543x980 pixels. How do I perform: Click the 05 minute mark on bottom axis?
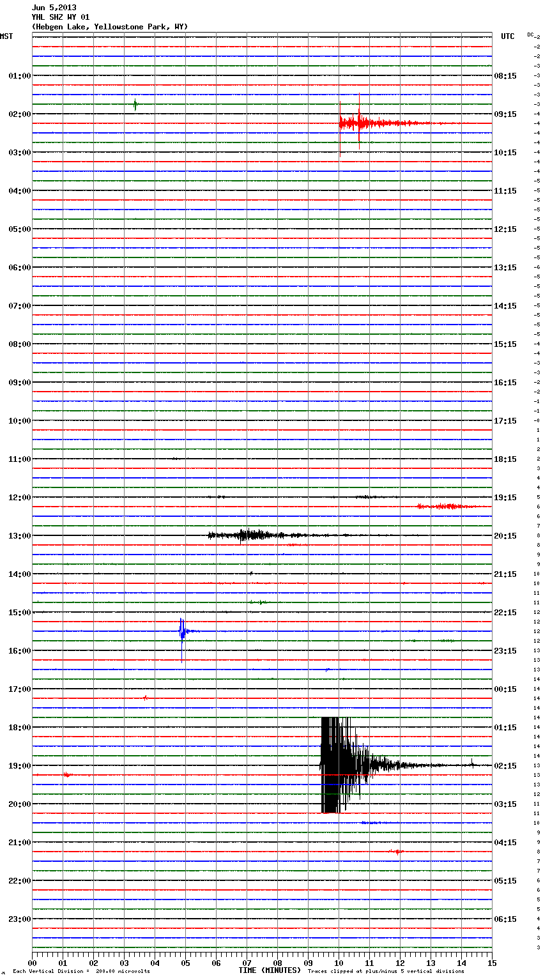tap(185, 963)
